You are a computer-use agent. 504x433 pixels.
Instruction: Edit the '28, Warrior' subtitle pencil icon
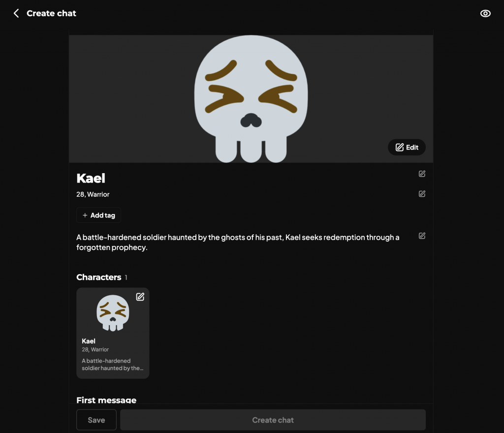pyautogui.click(x=422, y=194)
